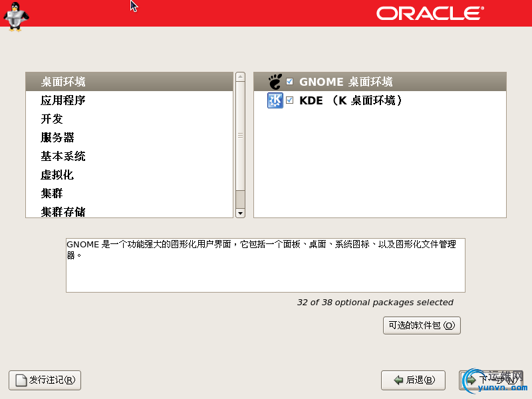Viewport: 532px width, 399px height.
Task: Click the GNOME footprint icon
Action: tap(275, 81)
